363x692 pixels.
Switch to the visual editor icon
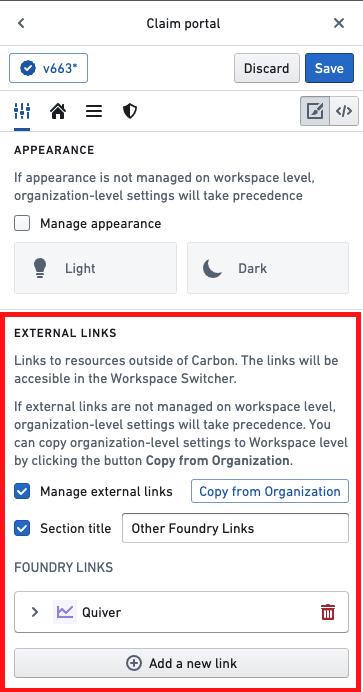[x=315, y=112]
